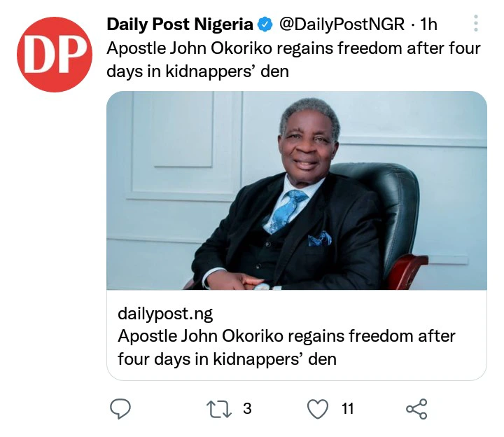Screen dimensions: 504x437
Task: Click the retweet count of 3
Action: (x=247, y=408)
